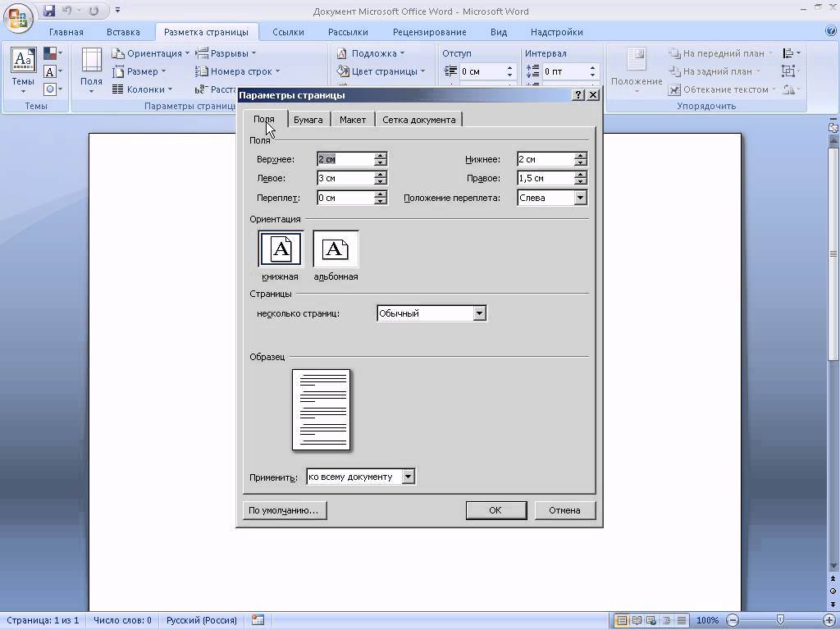Switch to the Главная ribbon tab
Viewport: 840px width, 630px height.
(66, 32)
